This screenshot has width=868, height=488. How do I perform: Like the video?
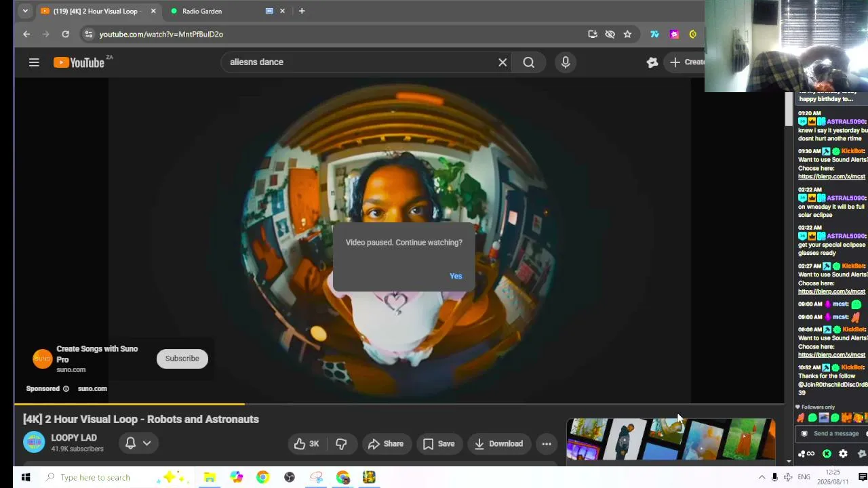pyautogui.click(x=307, y=444)
